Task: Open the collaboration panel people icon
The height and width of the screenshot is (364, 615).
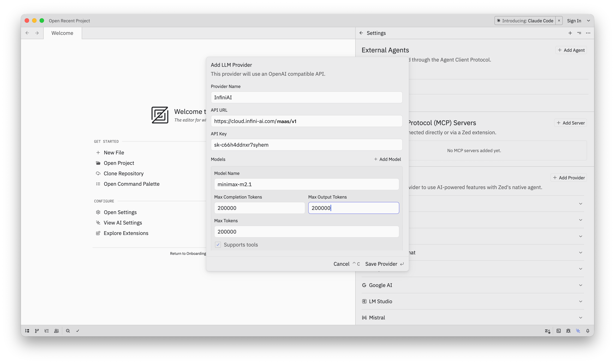Action: (x=57, y=331)
